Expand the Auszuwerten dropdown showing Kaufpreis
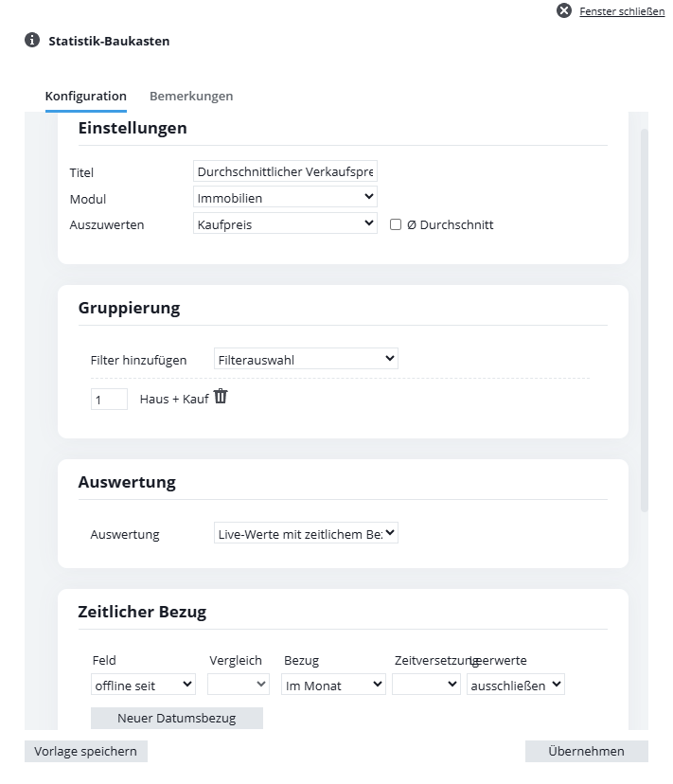 285,224
